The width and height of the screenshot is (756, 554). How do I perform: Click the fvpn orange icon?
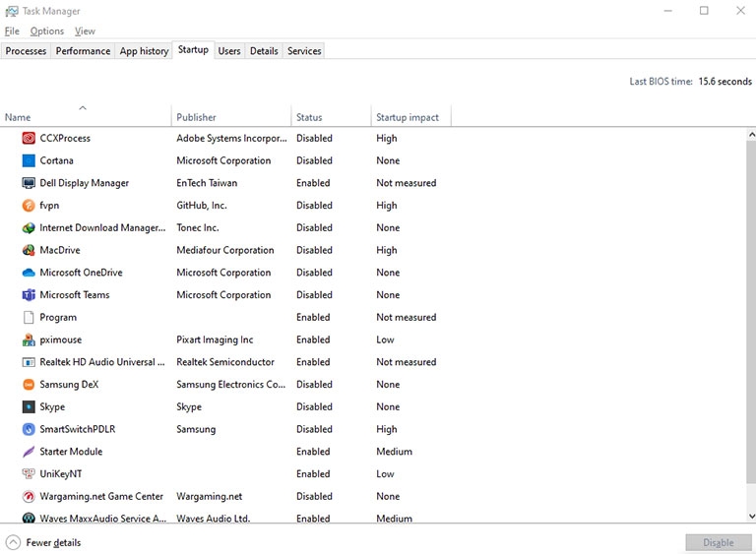(29, 206)
